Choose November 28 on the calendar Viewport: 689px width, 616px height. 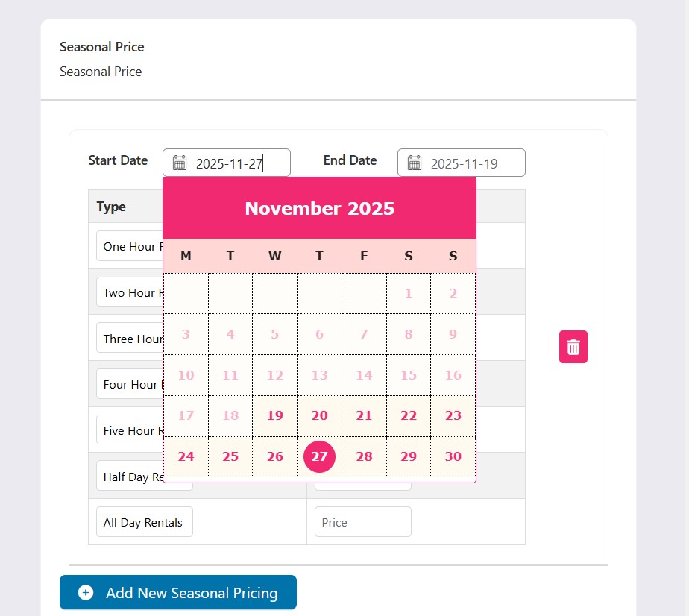click(x=364, y=456)
